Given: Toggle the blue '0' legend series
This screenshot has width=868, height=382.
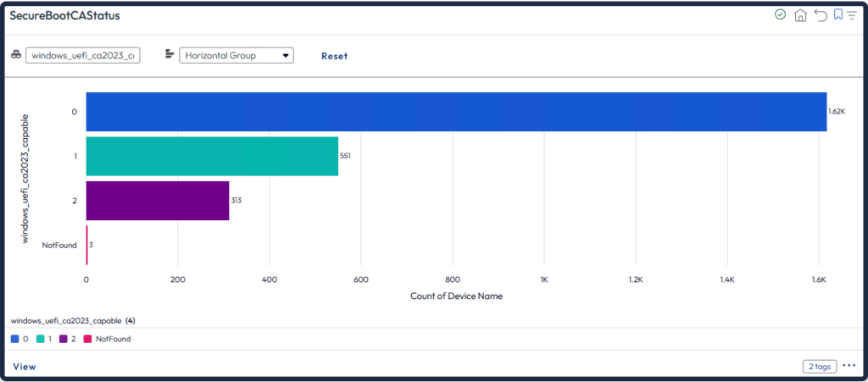Looking at the screenshot, I should (x=19, y=339).
